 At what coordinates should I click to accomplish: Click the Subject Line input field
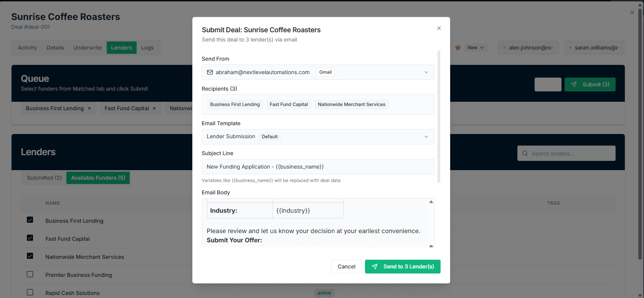point(318,167)
